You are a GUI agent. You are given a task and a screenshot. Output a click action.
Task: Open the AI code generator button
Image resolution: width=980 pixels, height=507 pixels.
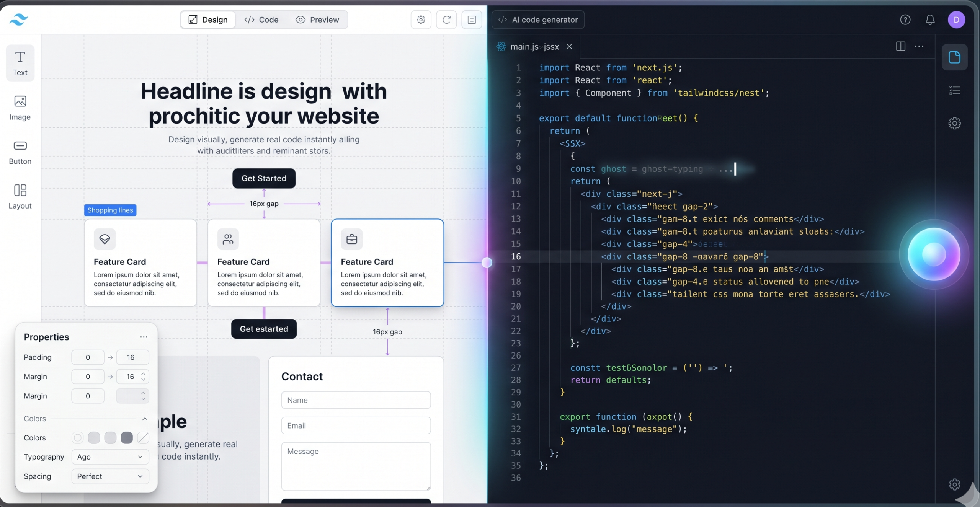538,20
